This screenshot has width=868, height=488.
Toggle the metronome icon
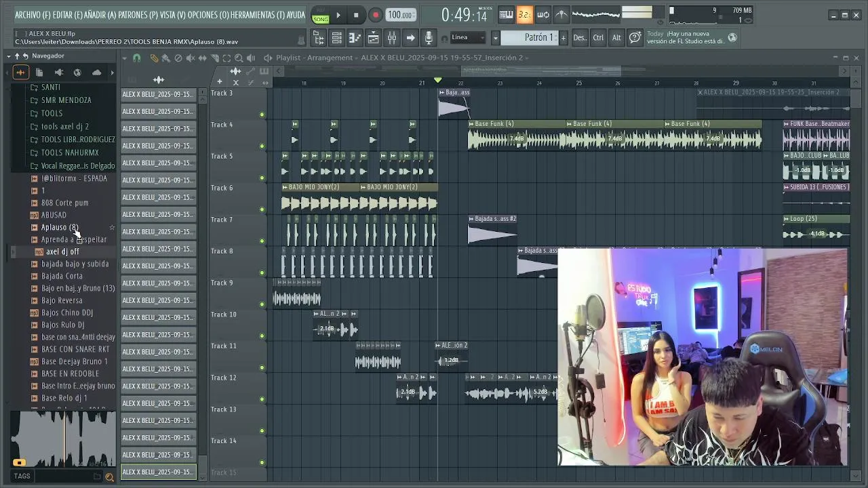click(561, 14)
